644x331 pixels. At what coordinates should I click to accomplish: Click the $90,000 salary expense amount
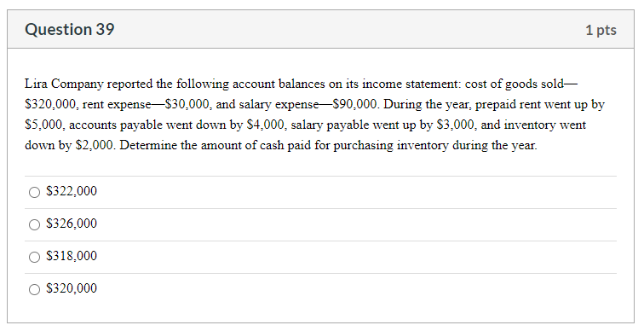tap(356, 104)
